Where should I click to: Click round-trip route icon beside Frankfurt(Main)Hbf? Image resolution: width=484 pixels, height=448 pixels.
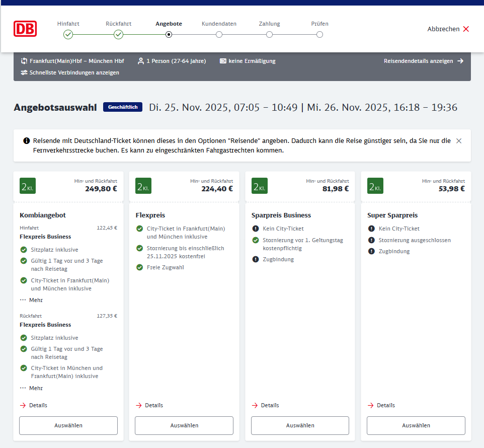click(x=24, y=61)
